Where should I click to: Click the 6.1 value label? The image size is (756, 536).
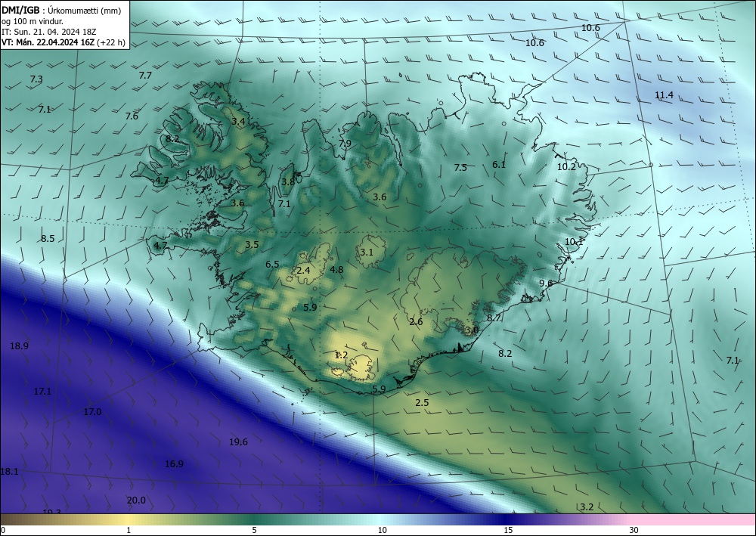coord(499,164)
